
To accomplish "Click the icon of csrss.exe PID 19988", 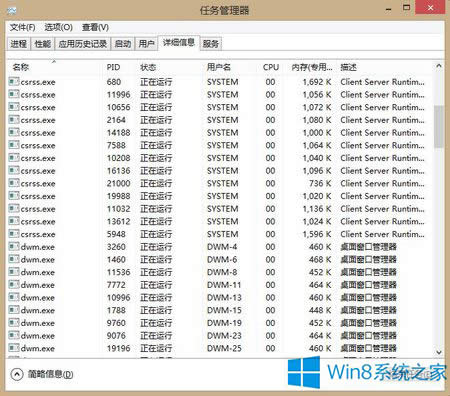I will 14,195.
